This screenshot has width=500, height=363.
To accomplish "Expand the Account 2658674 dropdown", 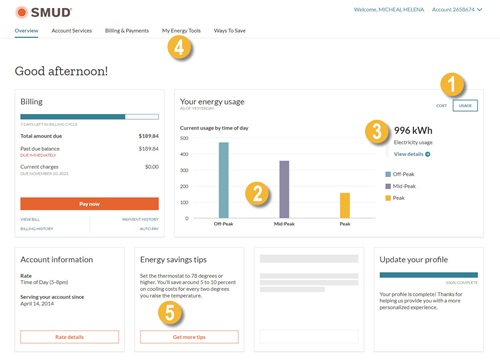I will tap(457, 10).
